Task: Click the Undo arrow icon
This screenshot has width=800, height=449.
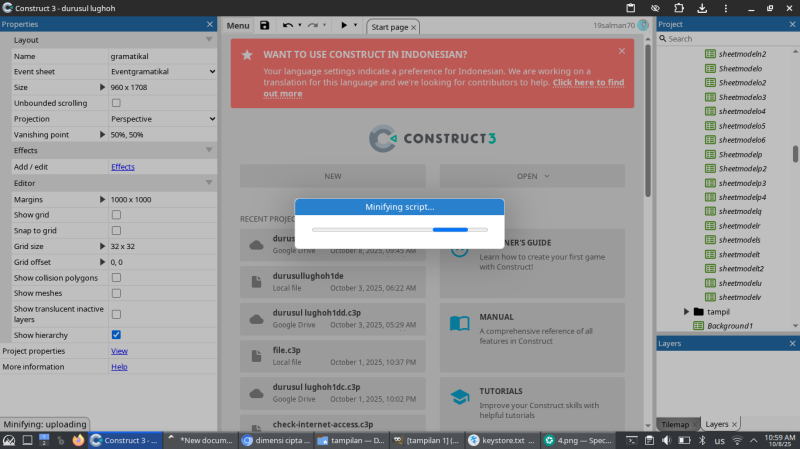Action: pyautogui.click(x=288, y=25)
